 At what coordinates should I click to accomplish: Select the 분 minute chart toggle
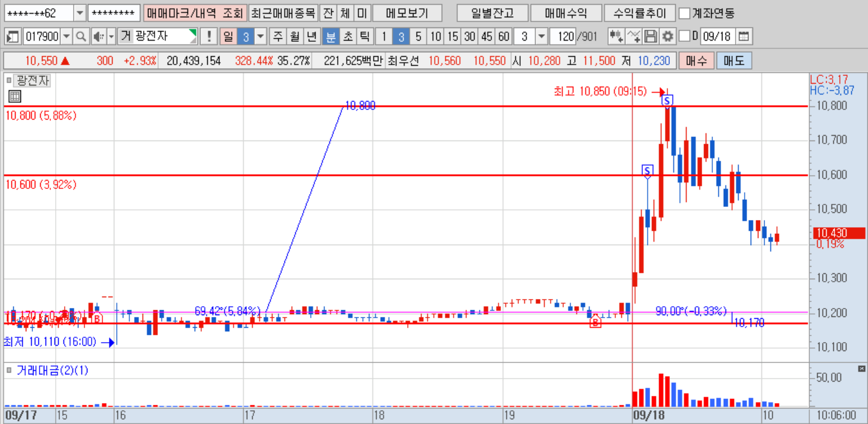330,36
